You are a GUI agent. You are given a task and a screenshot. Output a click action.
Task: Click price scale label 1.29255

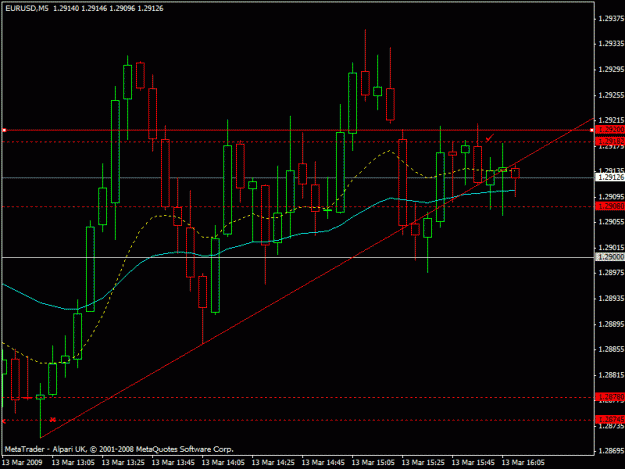click(x=611, y=95)
